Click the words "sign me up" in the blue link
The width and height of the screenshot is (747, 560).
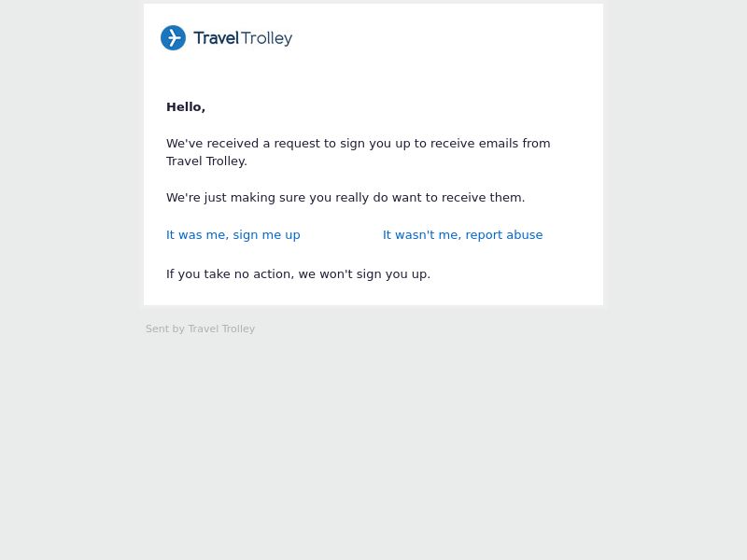266,235
